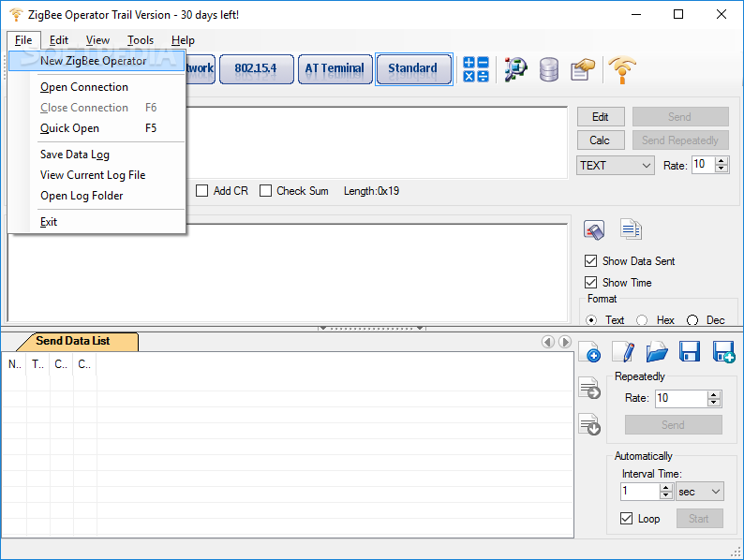Click the T.. column header
The width and height of the screenshot is (744, 560).
pyautogui.click(x=38, y=364)
